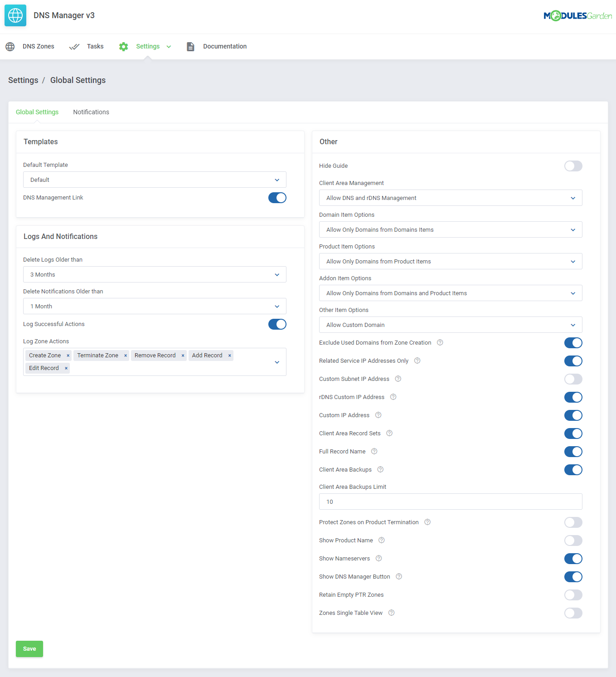This screenshot has width=616, height=677.
Task: Open help for Show Nameservers
Action: 379,558
